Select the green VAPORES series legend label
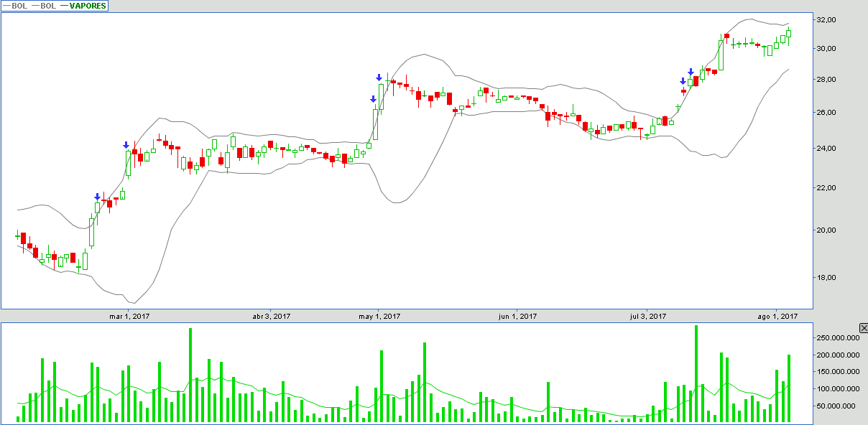 [x=88, y=6]
